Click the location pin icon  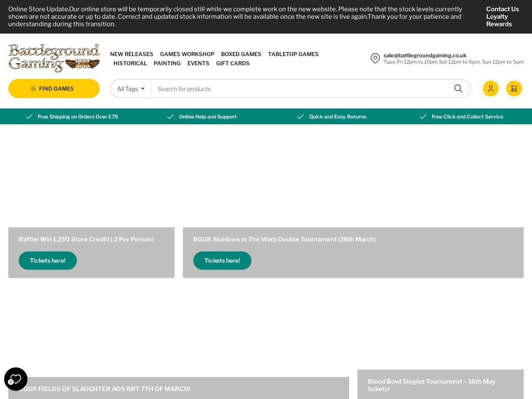[375, 59]
